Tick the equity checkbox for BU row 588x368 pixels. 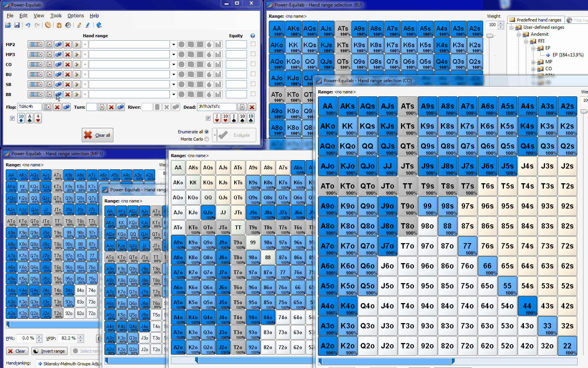(253, 74)
